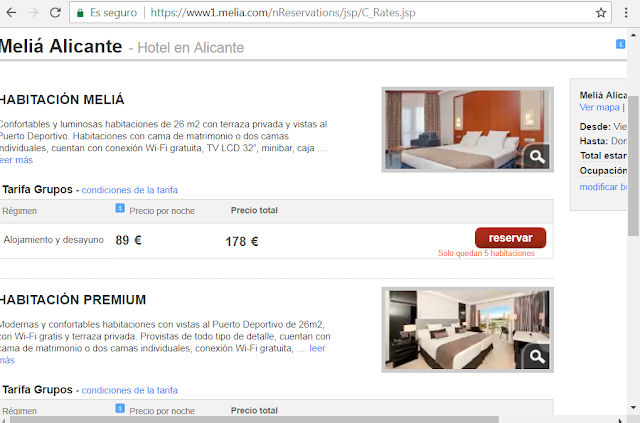Click the browser back arrow
This screenshot has width=640, height=423.
(x=11, y=13)
